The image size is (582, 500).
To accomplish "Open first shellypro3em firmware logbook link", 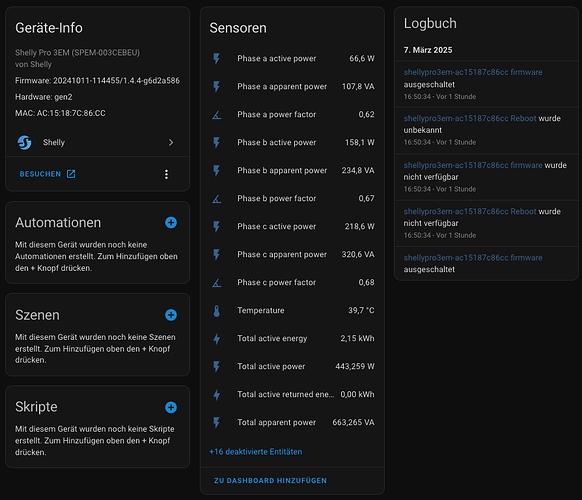I will coord(473,72).
